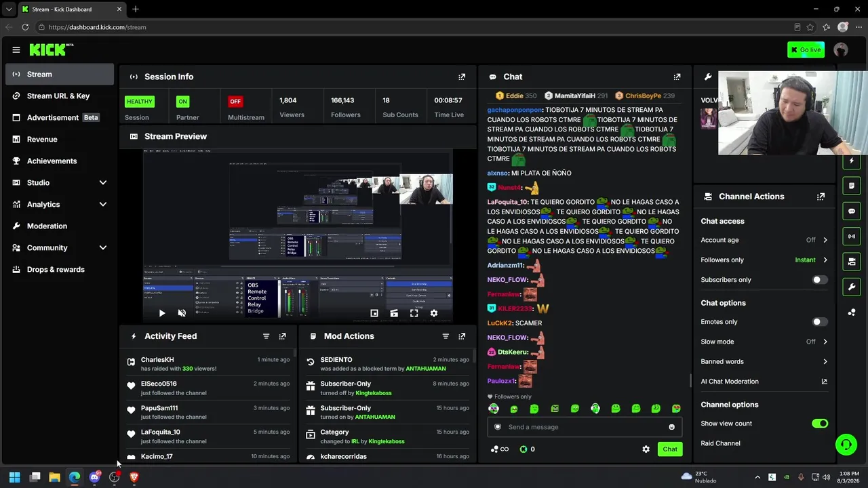The height and width of the screenshot is (488, 868).
Task: Pop out the Chat panel
Action: [x=677, y=77]
